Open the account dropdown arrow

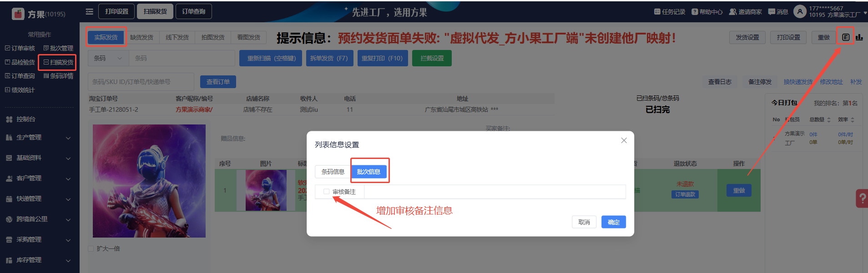tap(865, 13)
